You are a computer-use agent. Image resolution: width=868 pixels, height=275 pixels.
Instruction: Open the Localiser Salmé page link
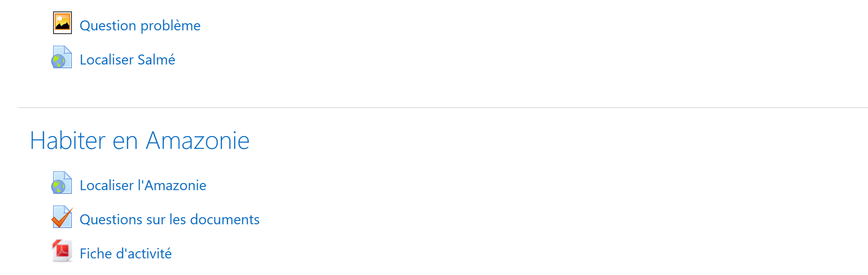(x=127, y=60)
